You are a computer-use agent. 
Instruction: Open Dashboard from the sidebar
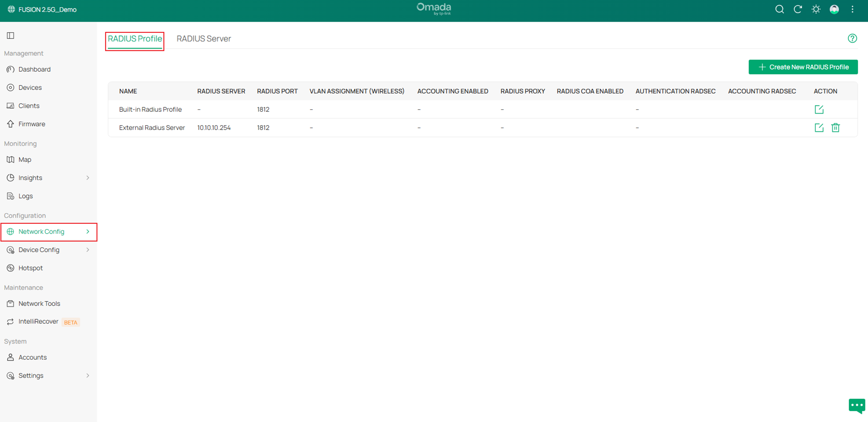tap(34, 69)
